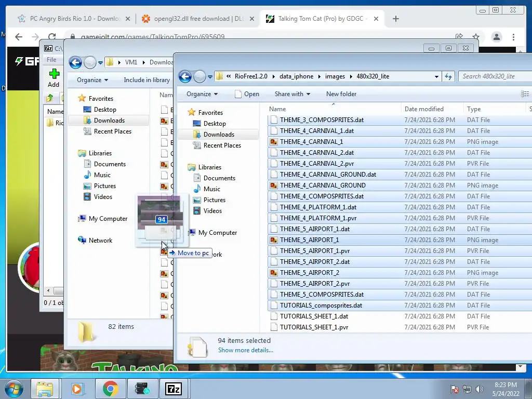The image size is (532, 399).
Task: Focus the Search 480x320_lite field
Action: pos(495,76)
